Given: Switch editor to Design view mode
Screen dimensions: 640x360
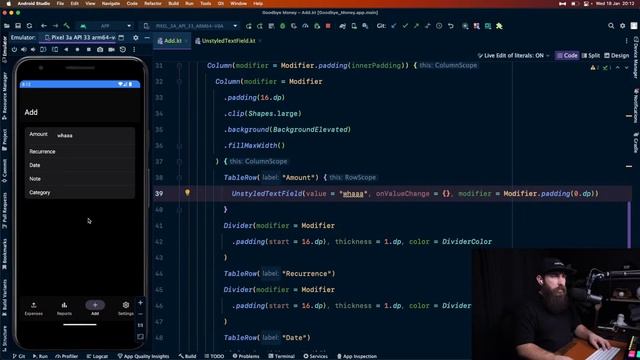Looking at the screenshot, I should [x=616, y=56].
